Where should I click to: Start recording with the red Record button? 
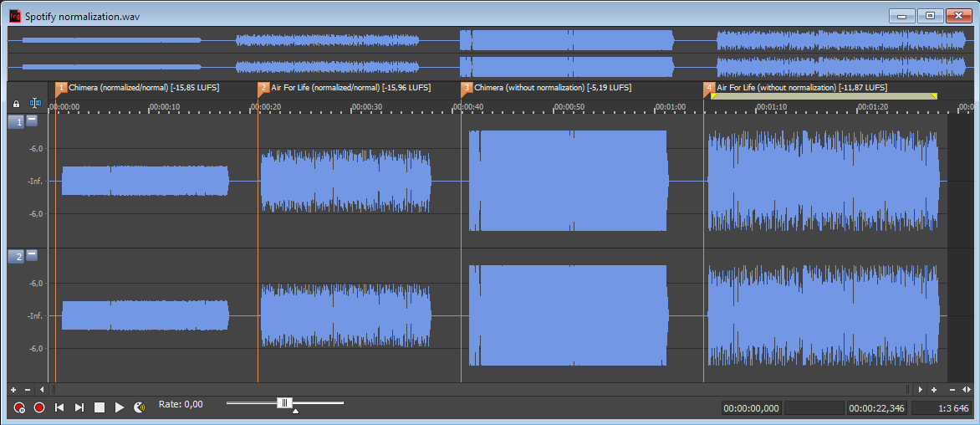39,407
